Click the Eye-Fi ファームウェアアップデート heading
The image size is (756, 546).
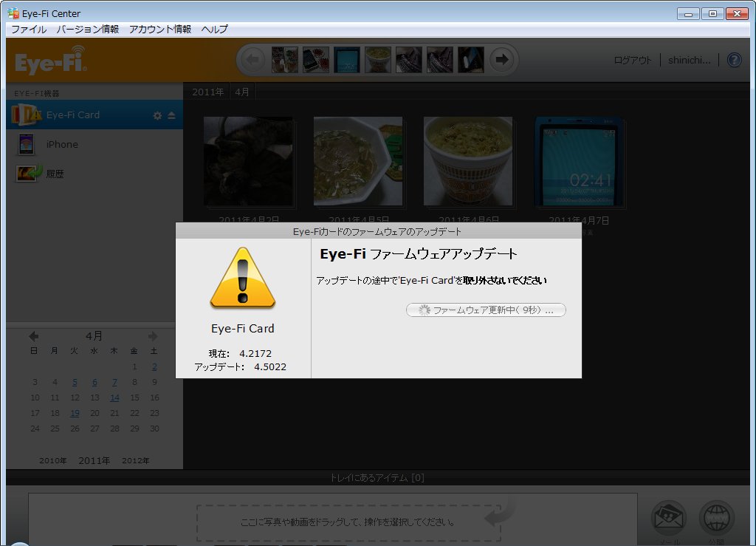click(419, 253)
